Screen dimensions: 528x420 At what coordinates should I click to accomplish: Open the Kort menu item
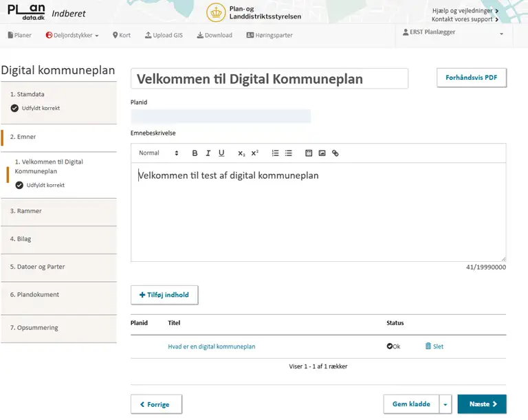pyautogui.click(x=122, y=35)
